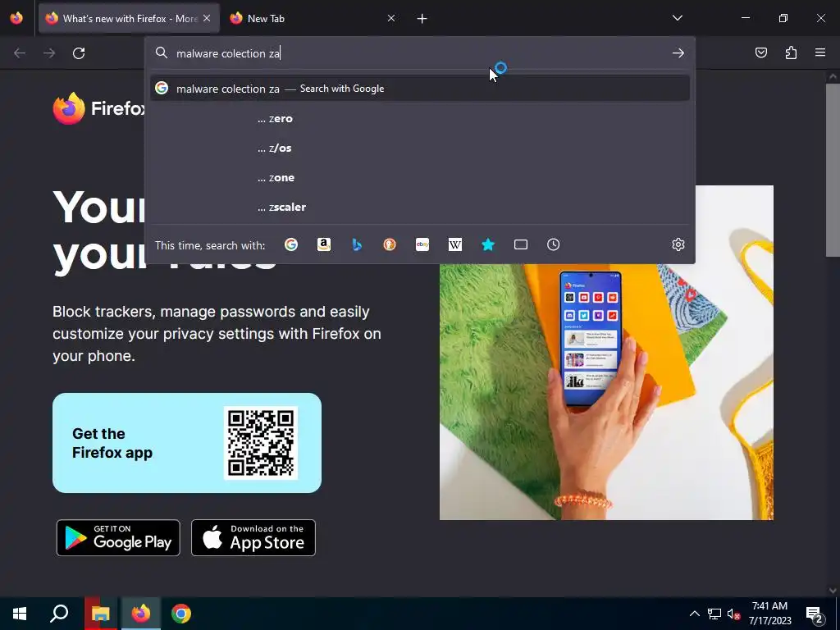Switch to the New Tab tab

(x=312, y=19)
